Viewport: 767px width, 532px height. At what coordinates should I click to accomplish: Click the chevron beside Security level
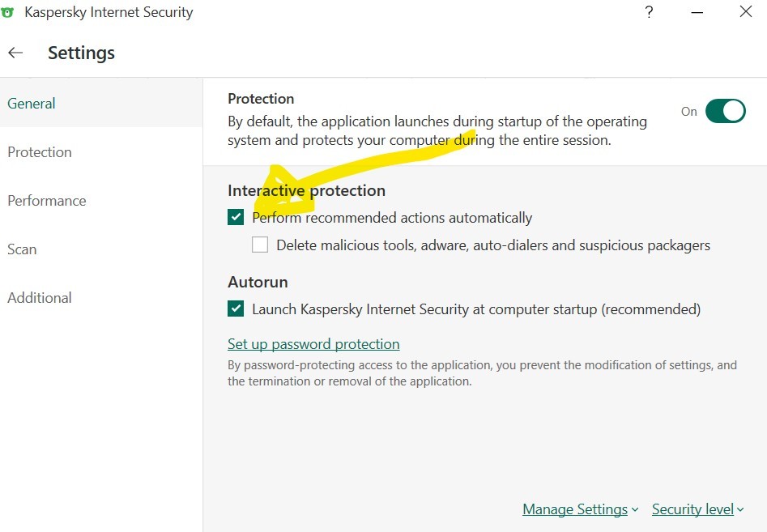click(x=740, y=509)
